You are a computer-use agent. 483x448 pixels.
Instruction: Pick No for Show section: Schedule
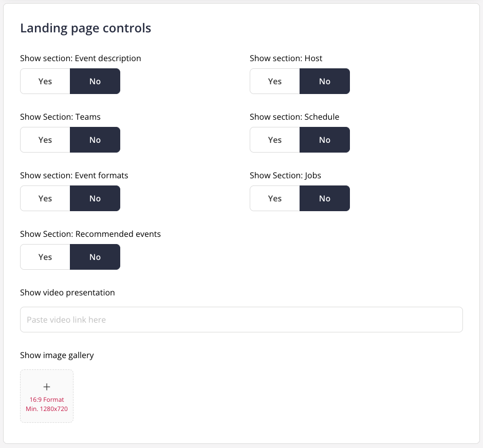[325, 140]
